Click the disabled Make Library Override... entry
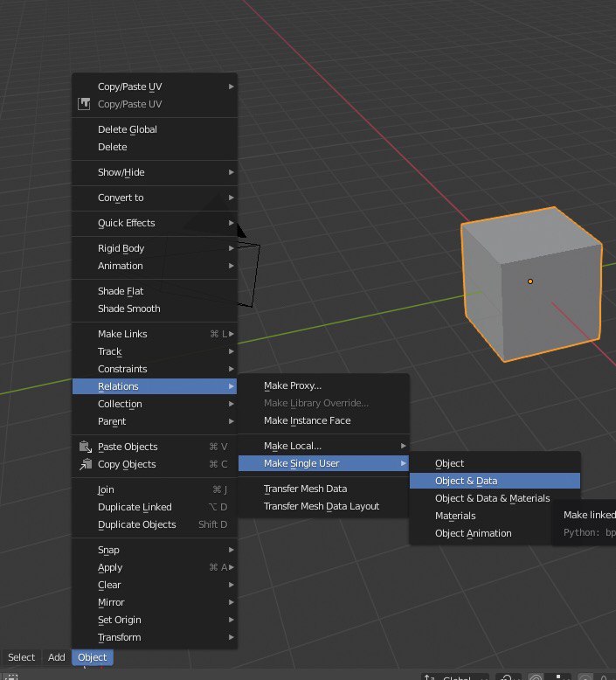Image resolution: width=616 pixels, height=680 pixels. [x=323, y=403]
